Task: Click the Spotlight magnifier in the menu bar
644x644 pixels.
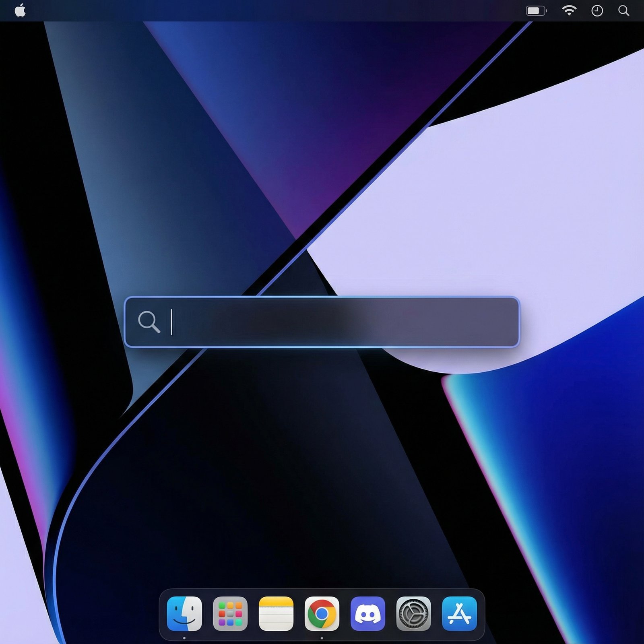Action: pos(623,11)
